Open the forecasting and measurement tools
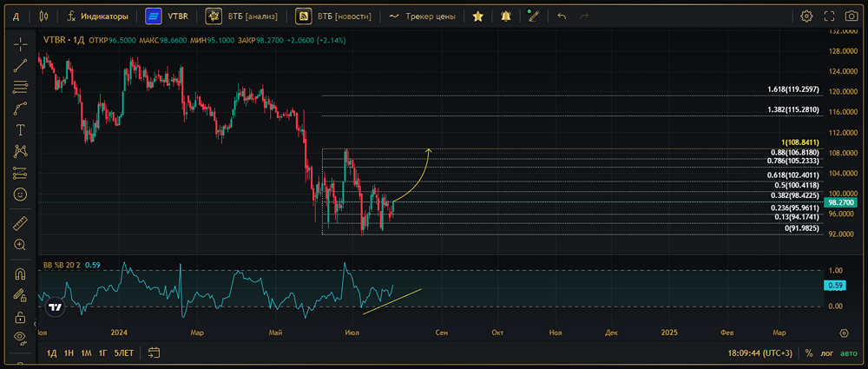 pos(21,173)
